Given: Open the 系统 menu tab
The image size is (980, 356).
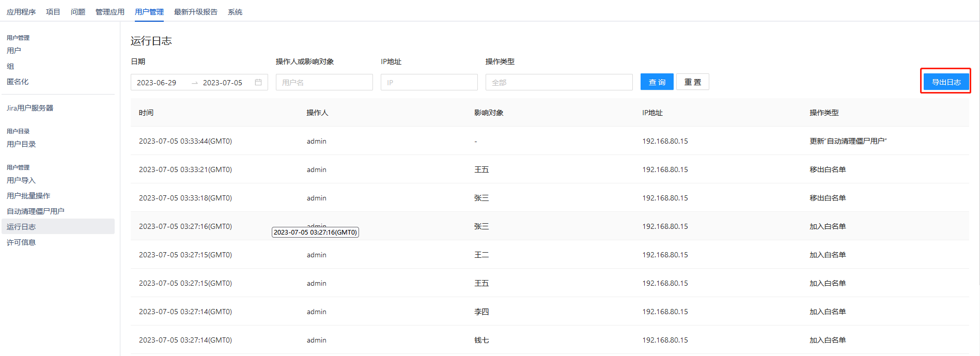Looking at the screenshot, I should pyautogui.click(x=235, y=12).
